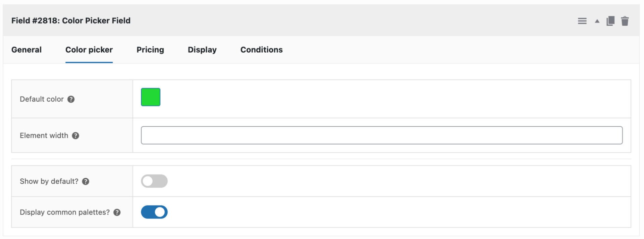Click the green Default color swatch
The image size is (644, 239).
[151, 97]
